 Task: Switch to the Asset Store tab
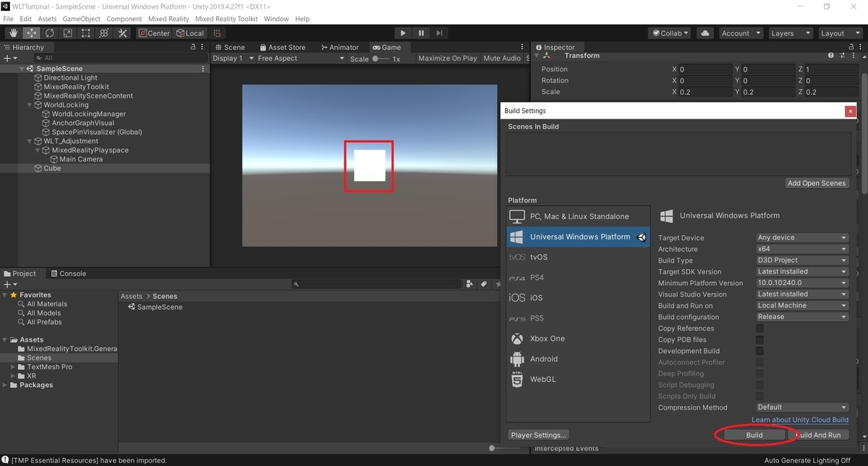pos(281,47)
